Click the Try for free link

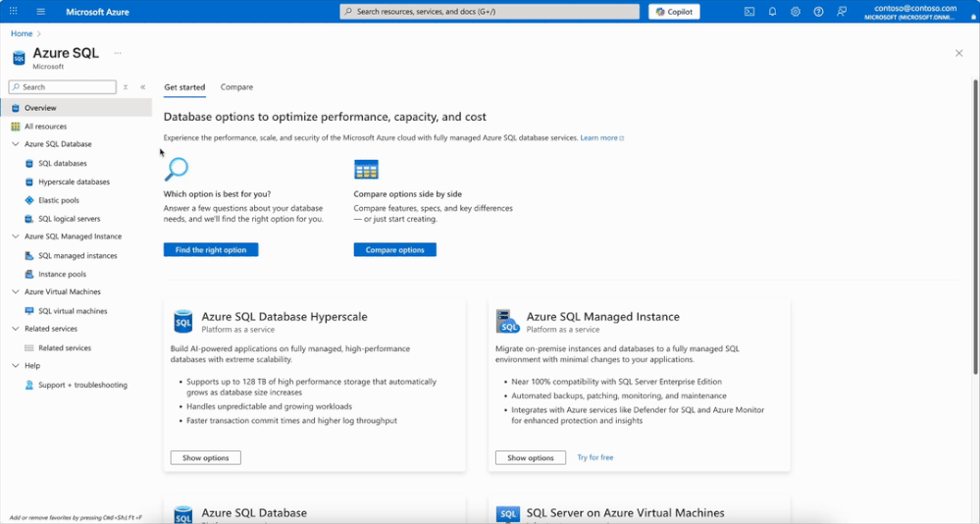click(595, 457)
